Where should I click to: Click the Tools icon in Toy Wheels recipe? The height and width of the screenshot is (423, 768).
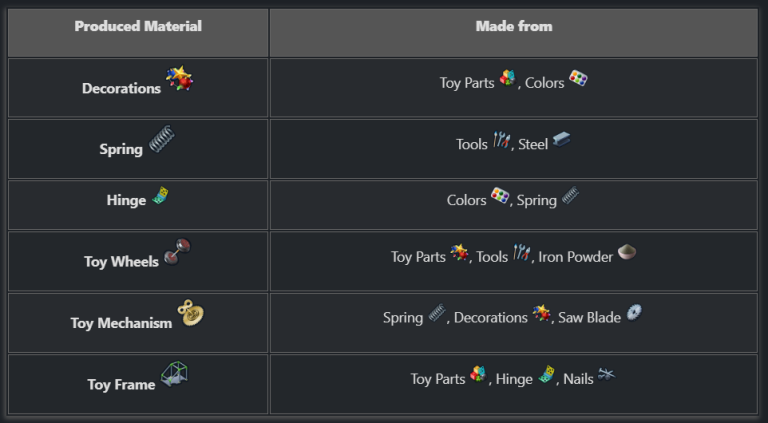(521, 254)
